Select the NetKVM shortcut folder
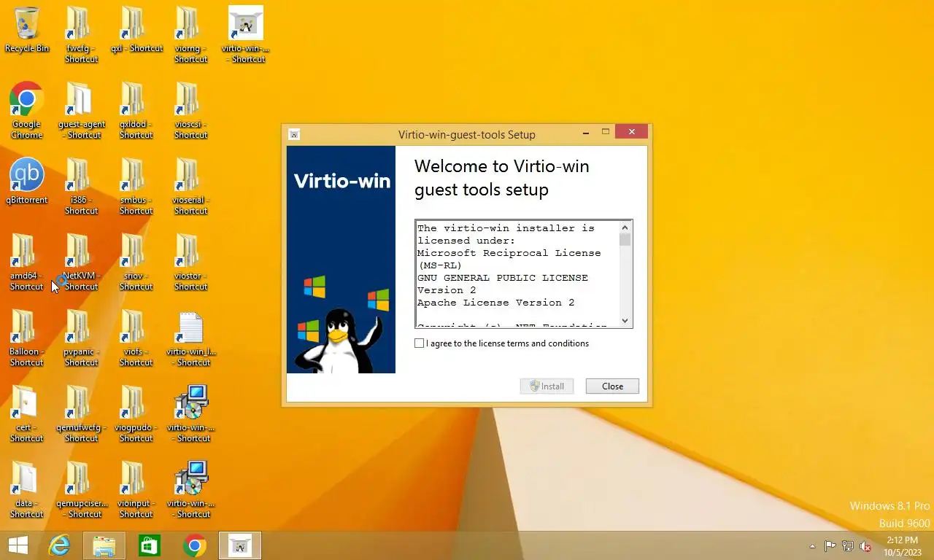Image resolution: width=934 pixels, height=560 pixels. coord(81,262)
